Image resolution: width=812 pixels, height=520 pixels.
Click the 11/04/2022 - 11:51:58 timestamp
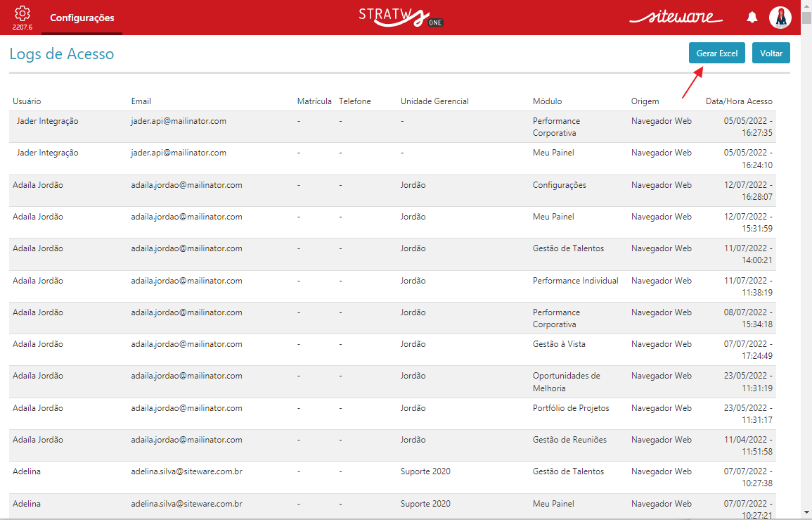748,445
